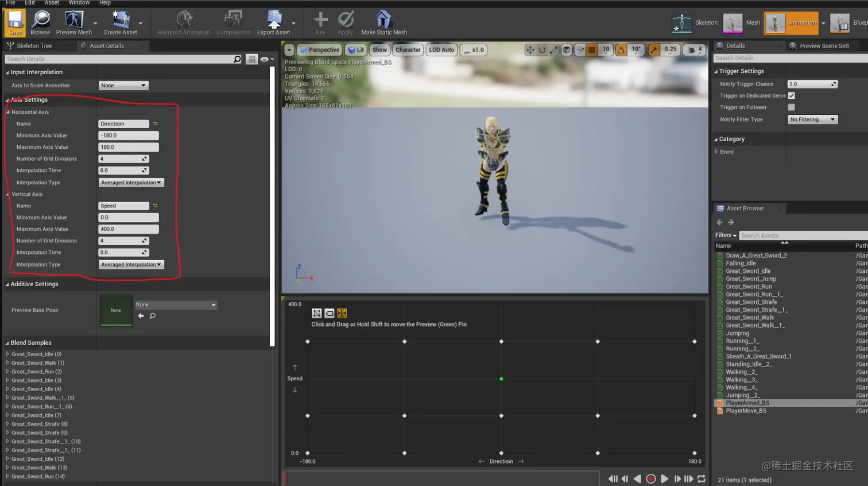The height and width of the screenshot is (486, 868).
Task: Toggle animation loop playback
Action: click(702, 479)
